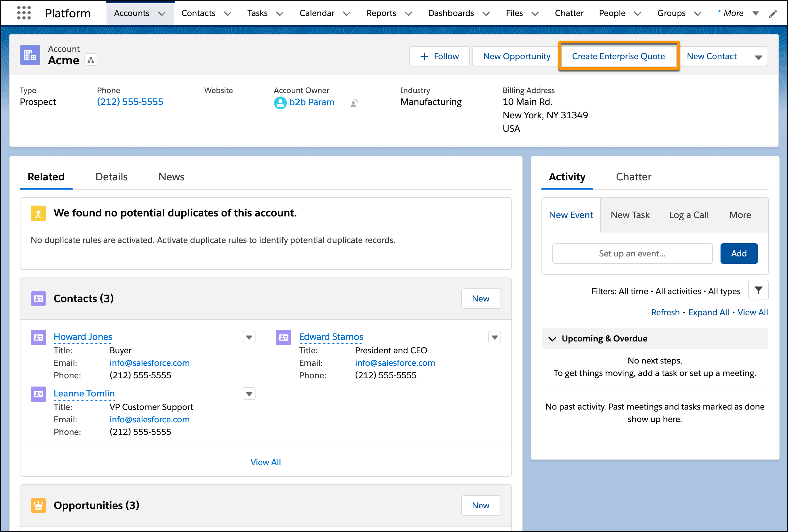Open Edward Stamos row actions dropdown
This screenshot has height=532, width=788.
[x=494, y=337]
